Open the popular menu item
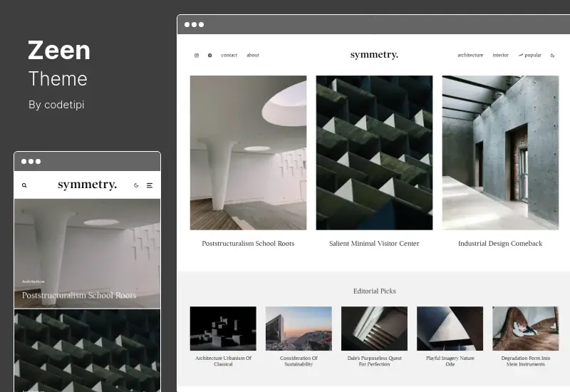The height and width of the screenshot is (392, 570). pos(533,56)
